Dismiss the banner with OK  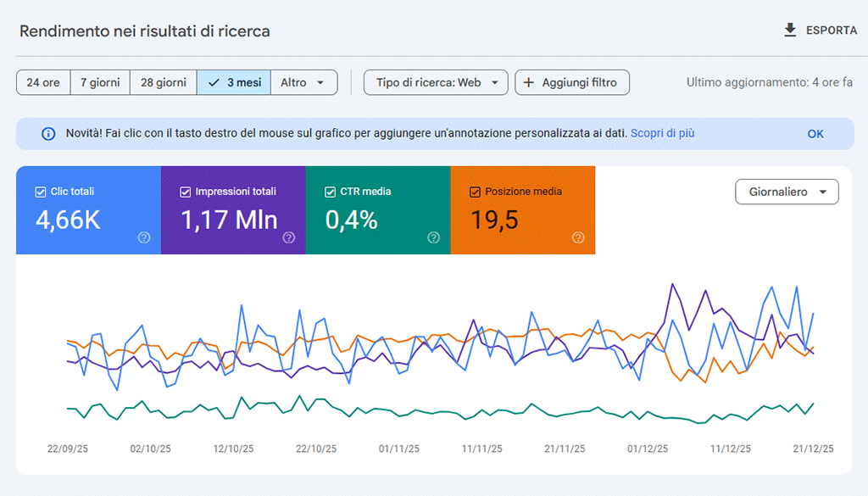click(815, 134)
